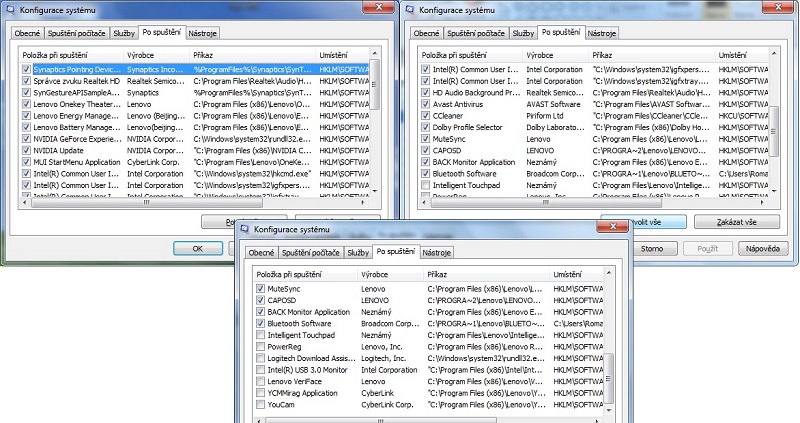Viewport: 800px width, 423px height.
Task: Click the Zakázat vše button
Action: (737, 222)
